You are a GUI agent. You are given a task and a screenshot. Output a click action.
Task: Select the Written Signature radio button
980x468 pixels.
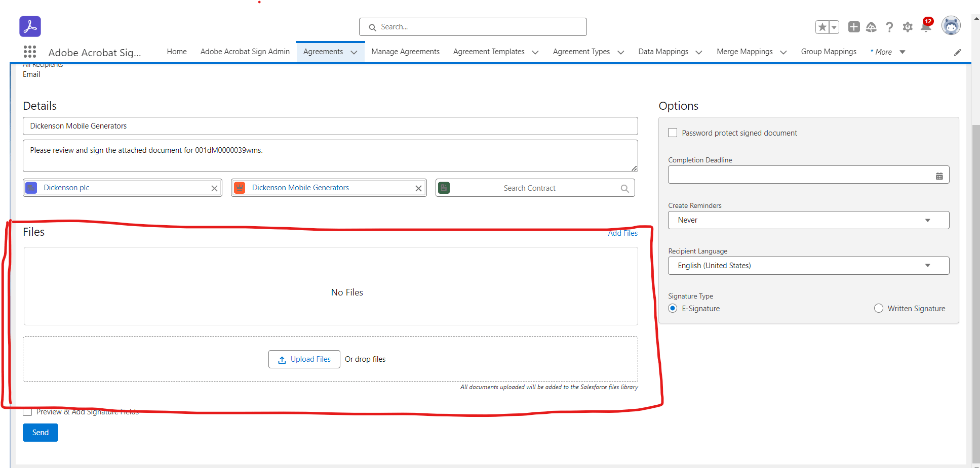(x=878, y=308)
